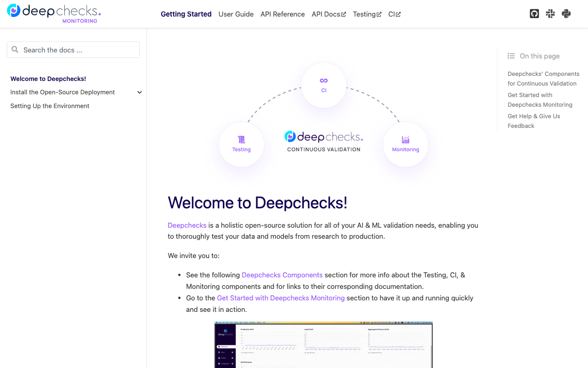Select Welcome to Deepchecks! sidebar item
588x368 pixels.
[48, 79]
